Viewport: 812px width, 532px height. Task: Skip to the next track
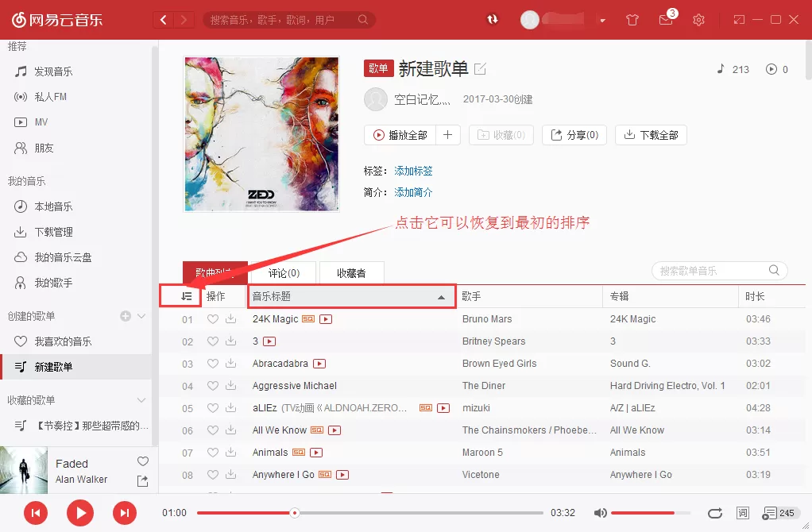point(125,513)
